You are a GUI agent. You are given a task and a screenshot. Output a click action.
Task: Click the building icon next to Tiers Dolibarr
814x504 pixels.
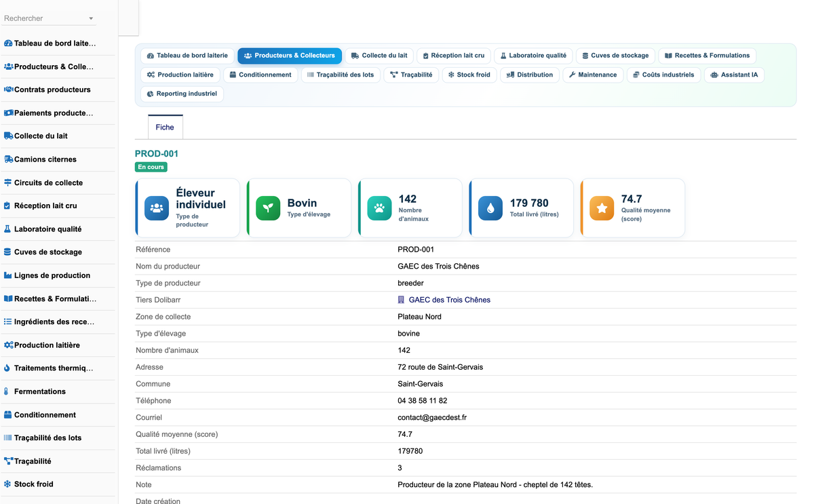point(401,300)
